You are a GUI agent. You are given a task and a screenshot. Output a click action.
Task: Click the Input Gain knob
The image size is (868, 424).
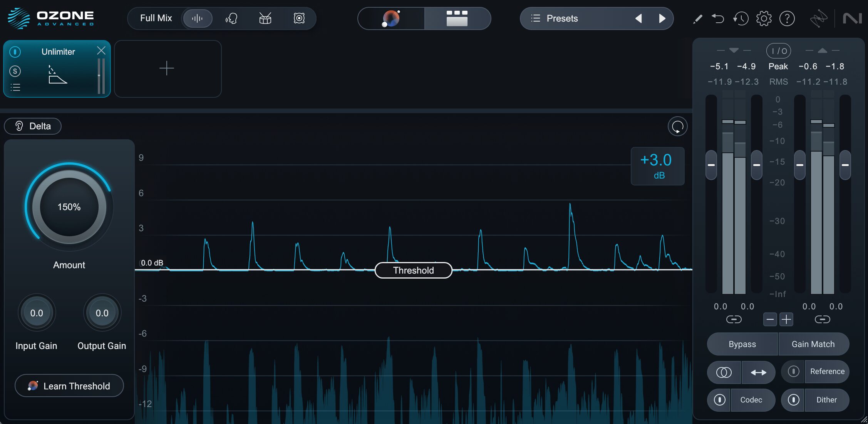[37, 313]
